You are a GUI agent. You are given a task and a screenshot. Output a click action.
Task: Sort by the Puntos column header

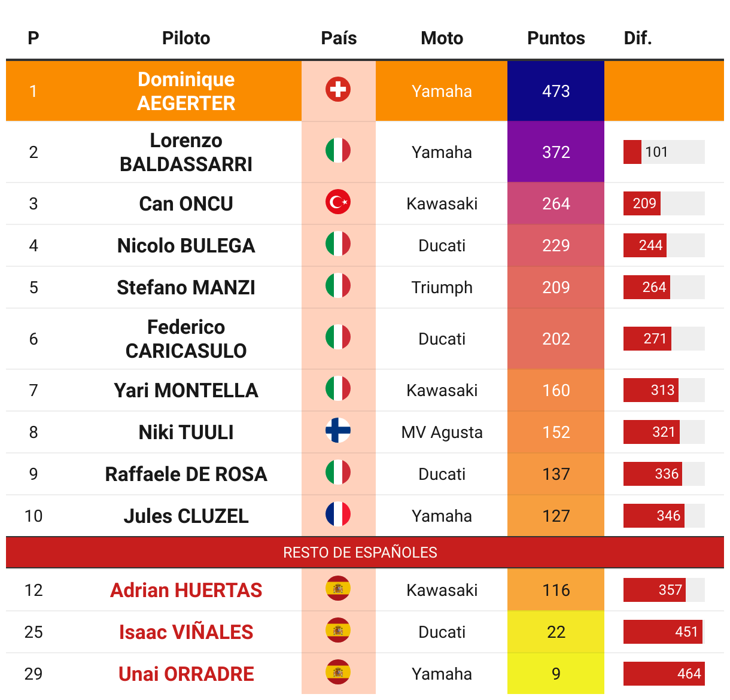coord(556,38)
